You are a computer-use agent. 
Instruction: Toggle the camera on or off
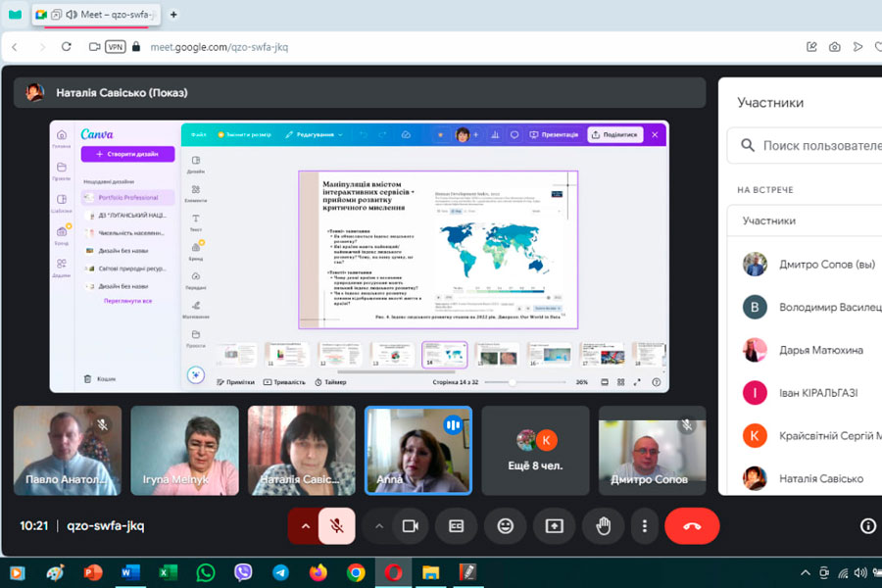coord(410,526)
